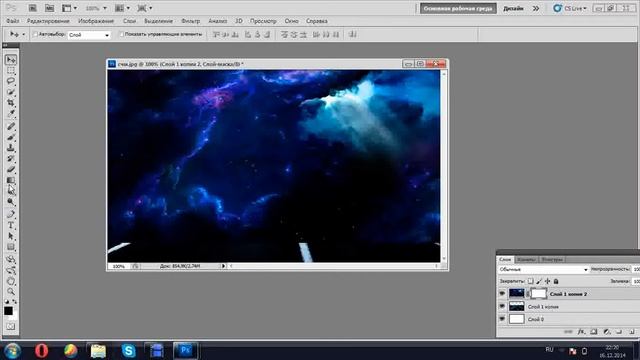Open Screen Mode dropdown
Screen dimensions: 640x360
[145, 8]
